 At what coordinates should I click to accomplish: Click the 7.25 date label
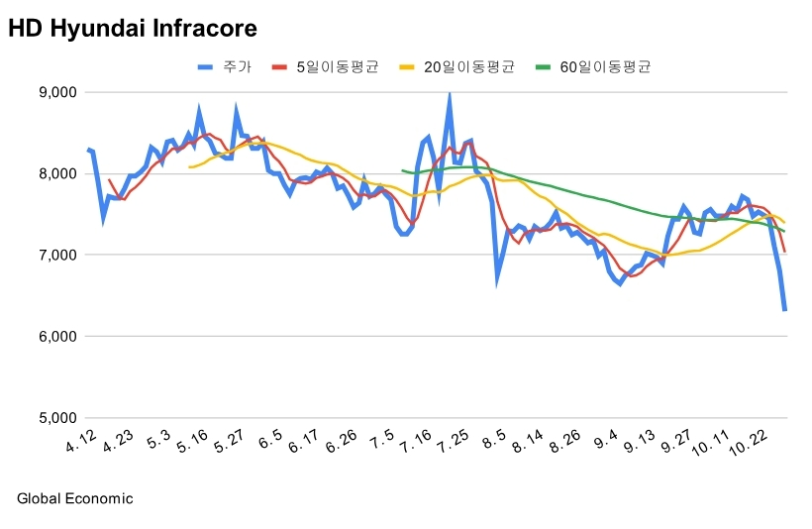[x=454, y=442]
